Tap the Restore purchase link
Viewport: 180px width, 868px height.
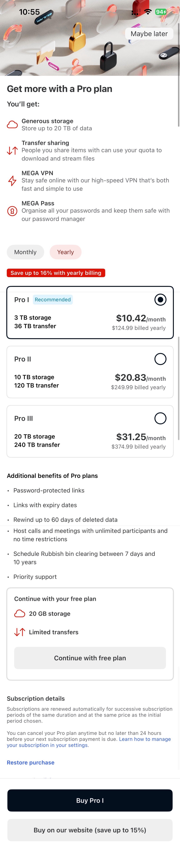coord(31,763)
